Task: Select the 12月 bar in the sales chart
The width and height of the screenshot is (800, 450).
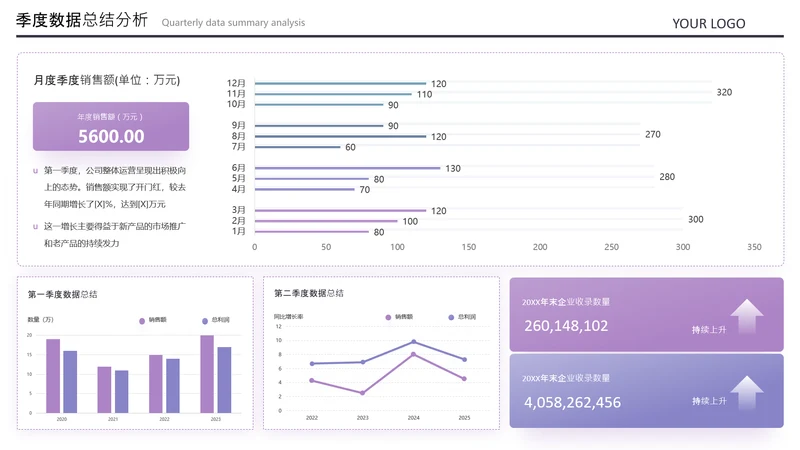Action: (x=340, y=83)
